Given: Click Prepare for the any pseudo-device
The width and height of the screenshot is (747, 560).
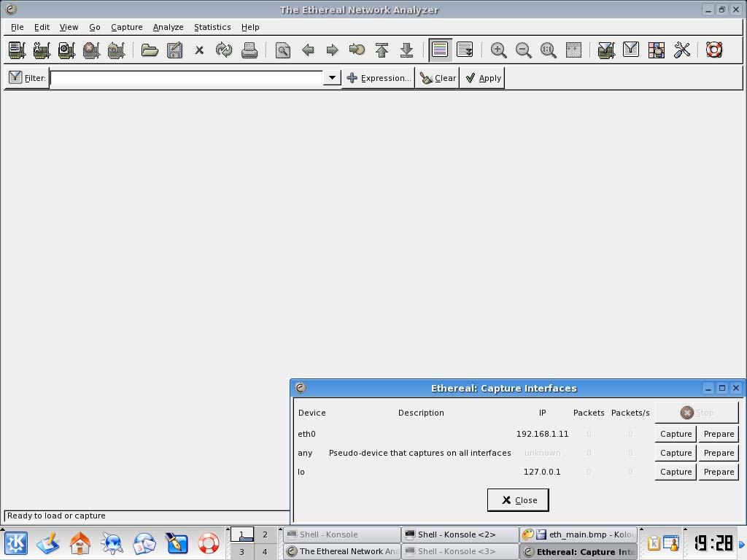Looking at the screenshot, I should point(719,453).
